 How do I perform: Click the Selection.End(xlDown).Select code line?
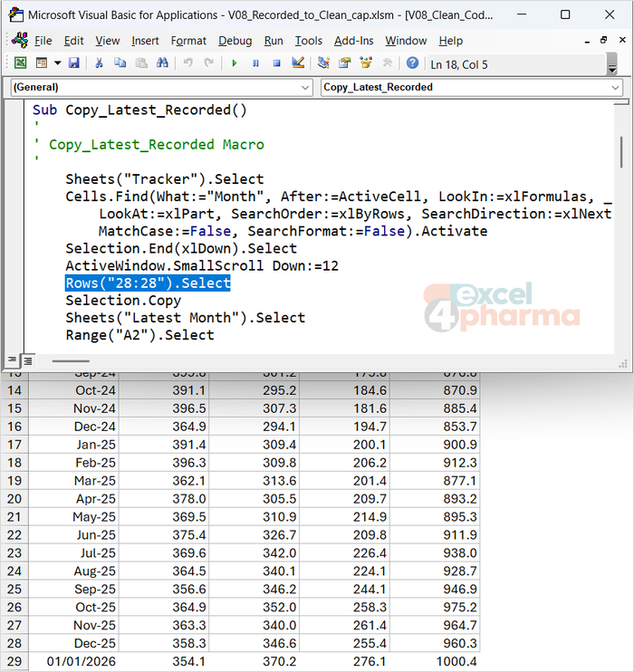click(x=181, y=248)
